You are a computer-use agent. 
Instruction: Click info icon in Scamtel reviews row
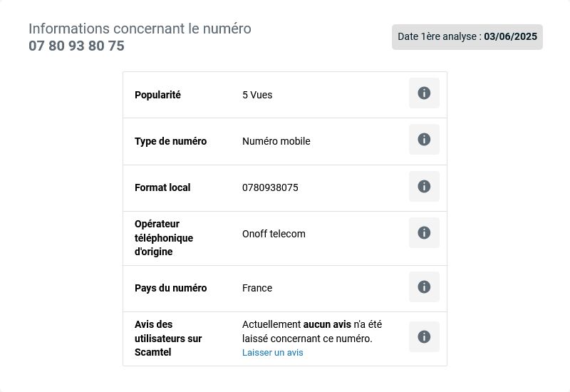(424, 336)
